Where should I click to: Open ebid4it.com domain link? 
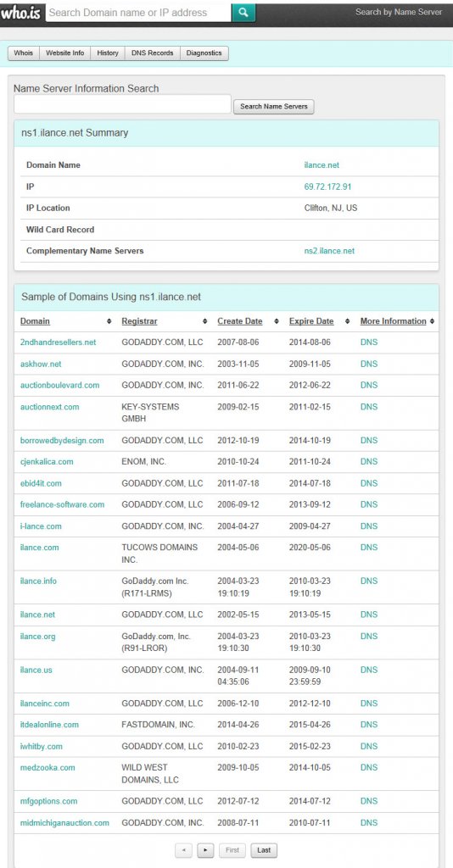click(41, 483)
